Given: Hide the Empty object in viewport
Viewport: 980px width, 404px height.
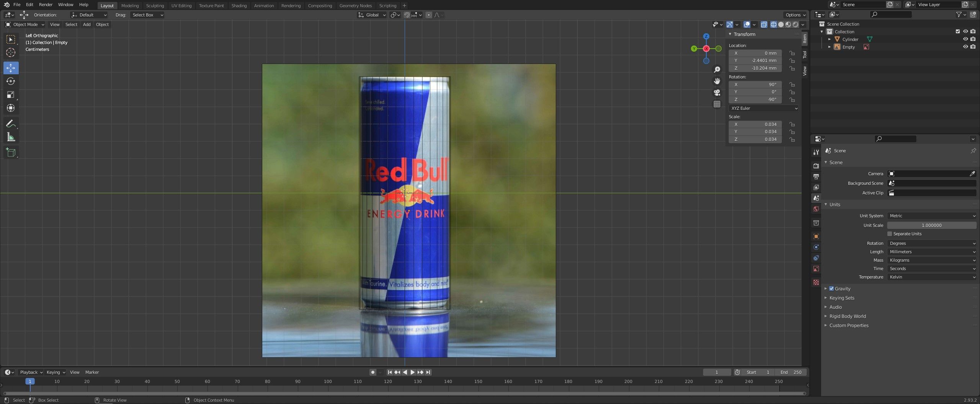Looking at the screenshot, I should [965, 47].
